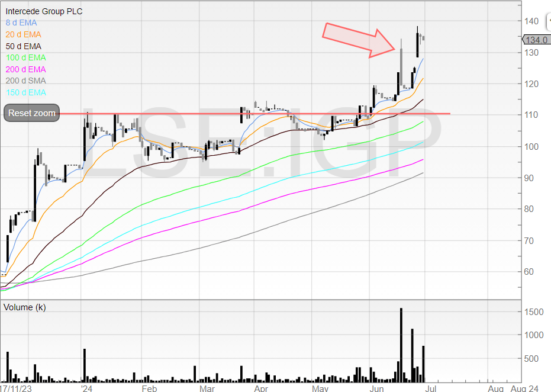
Task: Click the 1000 volume axis label
Action: tap(534, 335)
